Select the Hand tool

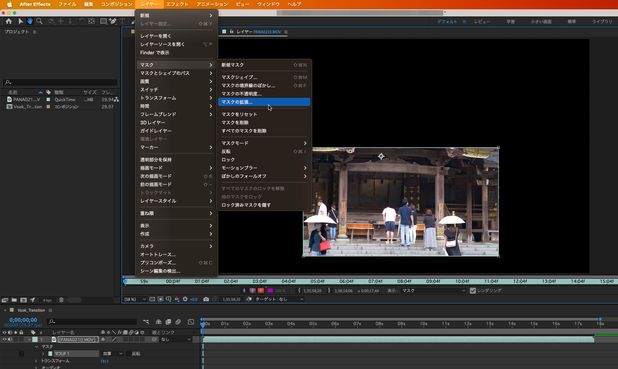30,21
